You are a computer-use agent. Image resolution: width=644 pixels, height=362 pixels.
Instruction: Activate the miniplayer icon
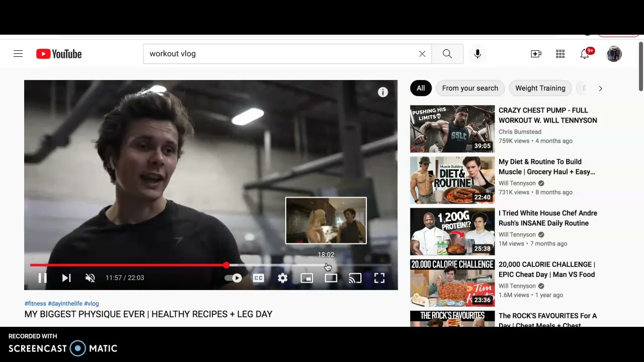(307, 278)
